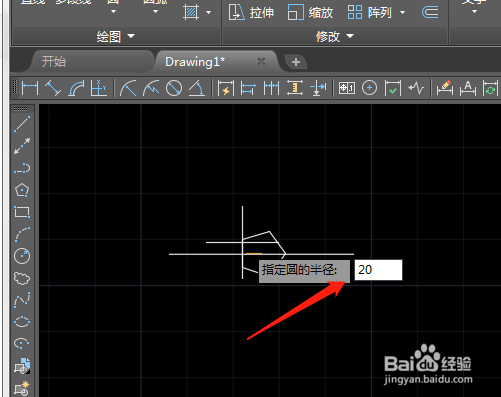Select the Jogged radius dimension tool
The image size is (501, 397).
coord(151,89)
